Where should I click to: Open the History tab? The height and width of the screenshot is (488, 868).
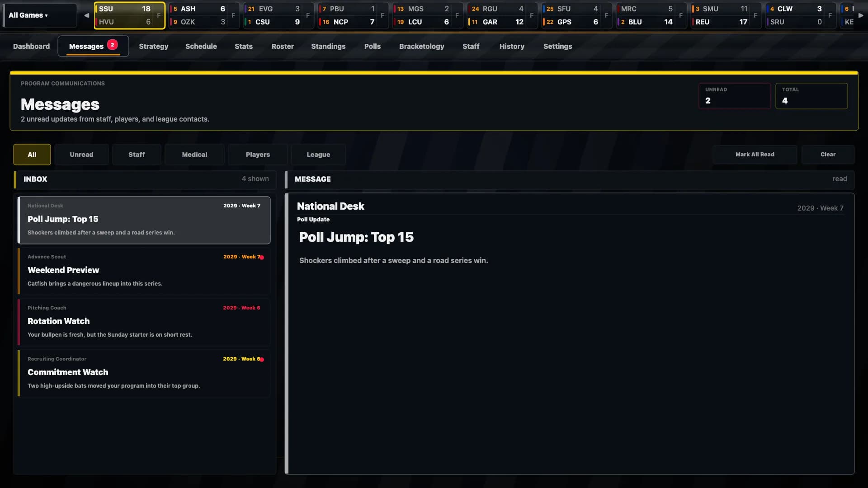click(x=512, y=46)
